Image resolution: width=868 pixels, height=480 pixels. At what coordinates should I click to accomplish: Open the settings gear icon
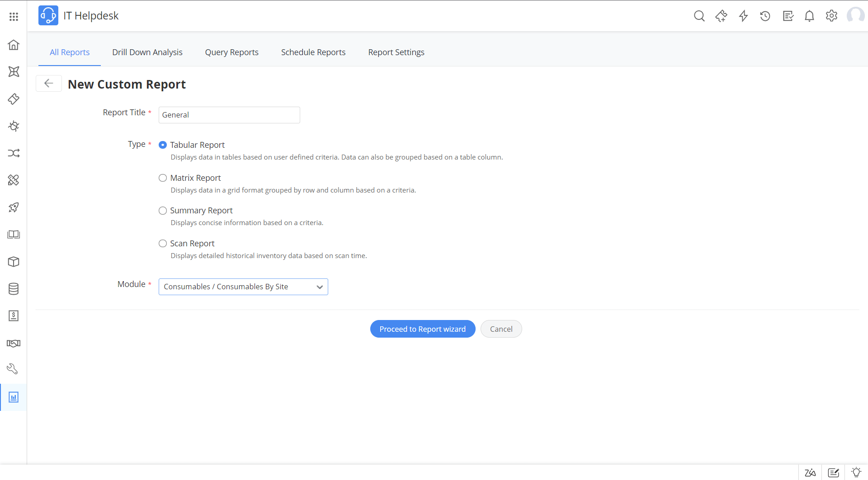(x=831, y=16)
